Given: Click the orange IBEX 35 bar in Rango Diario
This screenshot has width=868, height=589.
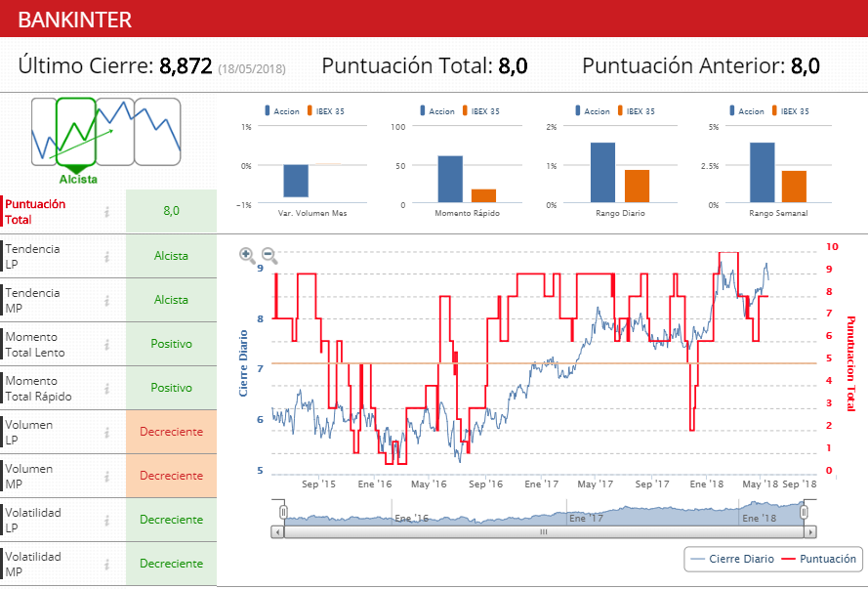Looking at the screenshot, I should (638, 186).
